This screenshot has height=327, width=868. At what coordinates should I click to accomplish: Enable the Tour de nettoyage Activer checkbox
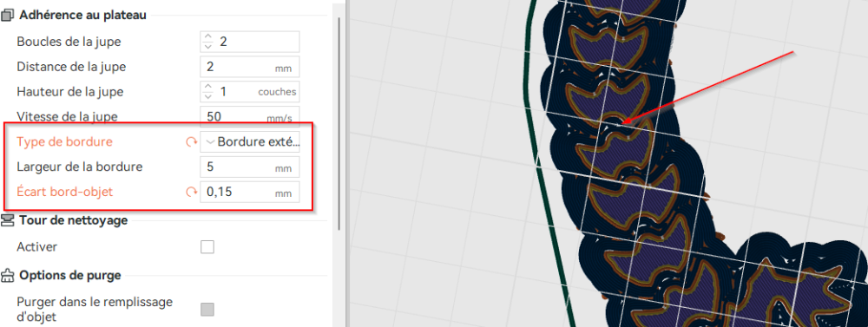click(x=207, y=247)
